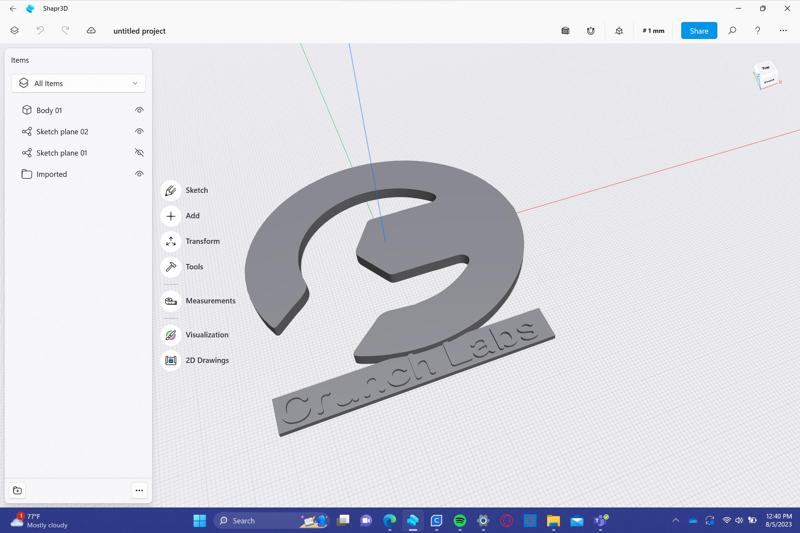Click the blue Share button

tap(698, 31)
